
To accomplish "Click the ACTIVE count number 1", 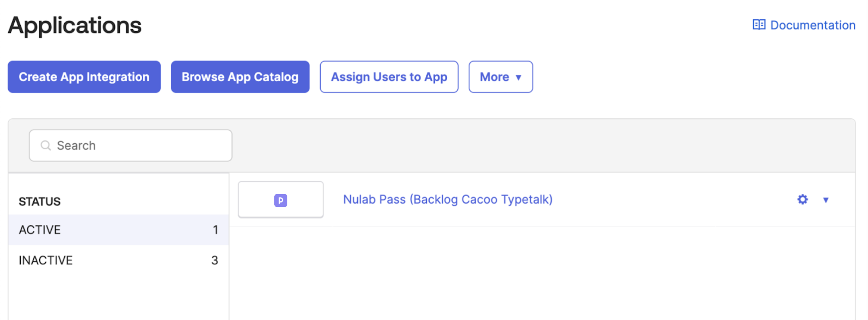I will coord(215,230).
